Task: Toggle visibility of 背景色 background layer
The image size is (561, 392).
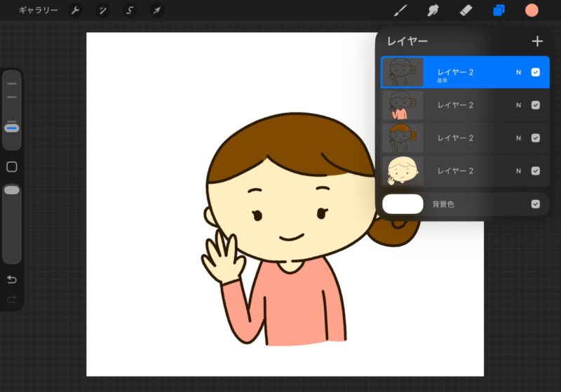Action: tap(536, 204)
